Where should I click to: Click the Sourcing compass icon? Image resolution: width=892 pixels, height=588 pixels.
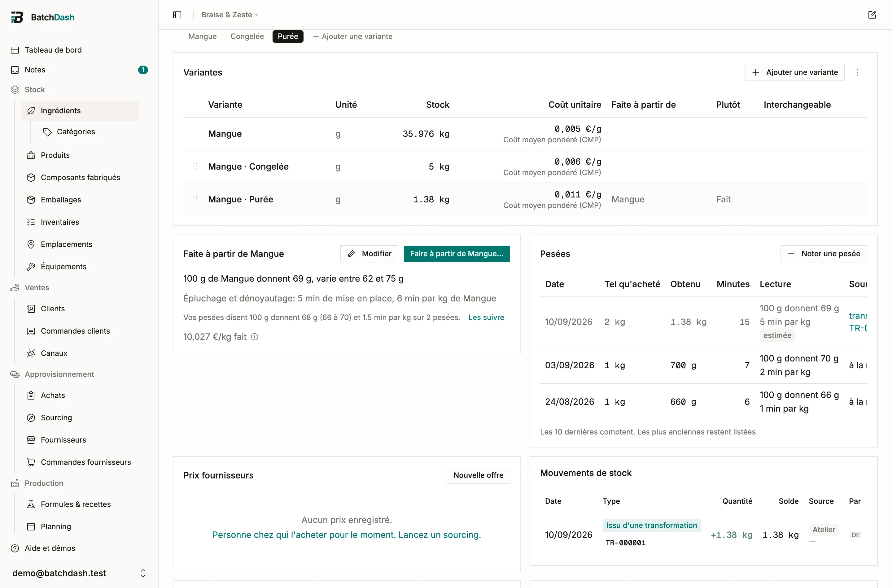click(x=31, y=418)
